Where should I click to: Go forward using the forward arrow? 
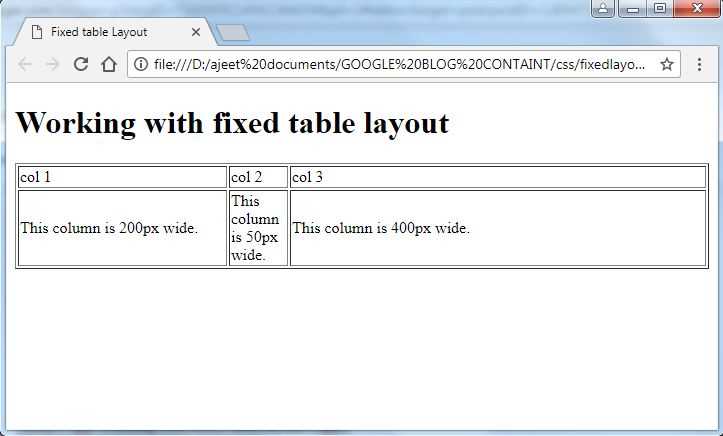53,65
